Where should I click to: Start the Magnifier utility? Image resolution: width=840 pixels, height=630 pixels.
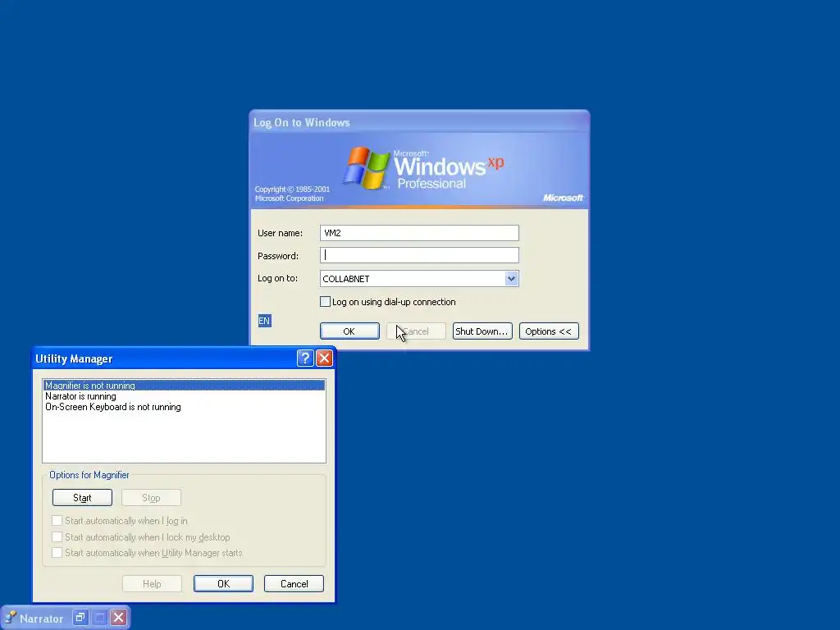[x=82, y=498]
